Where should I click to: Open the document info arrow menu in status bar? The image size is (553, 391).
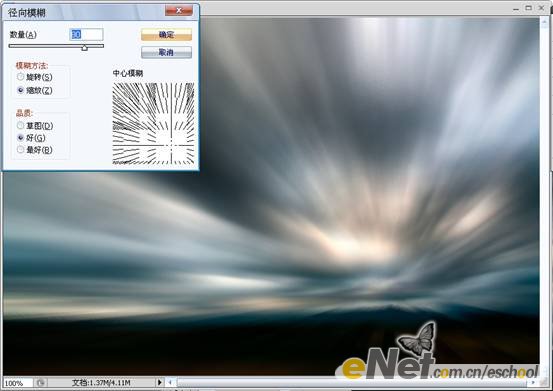(x=159, y=382)
